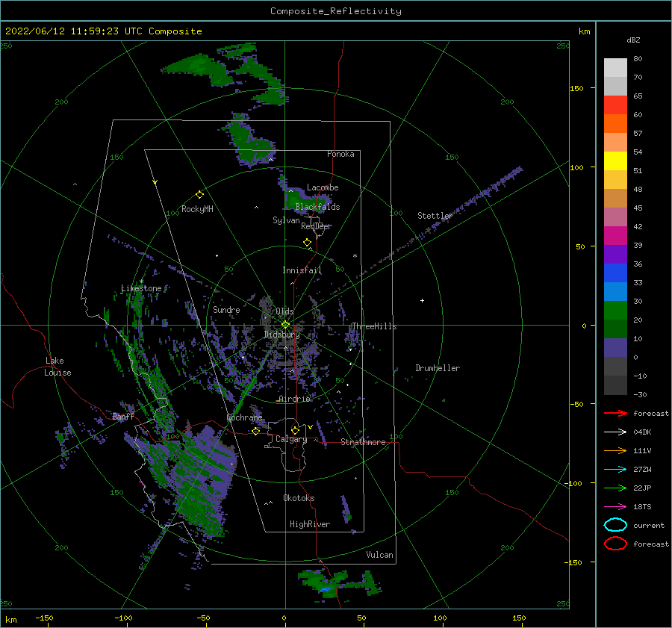This screenshot has height=628, width=672.
Task: Click the Banff label
Action: (123, 416)
